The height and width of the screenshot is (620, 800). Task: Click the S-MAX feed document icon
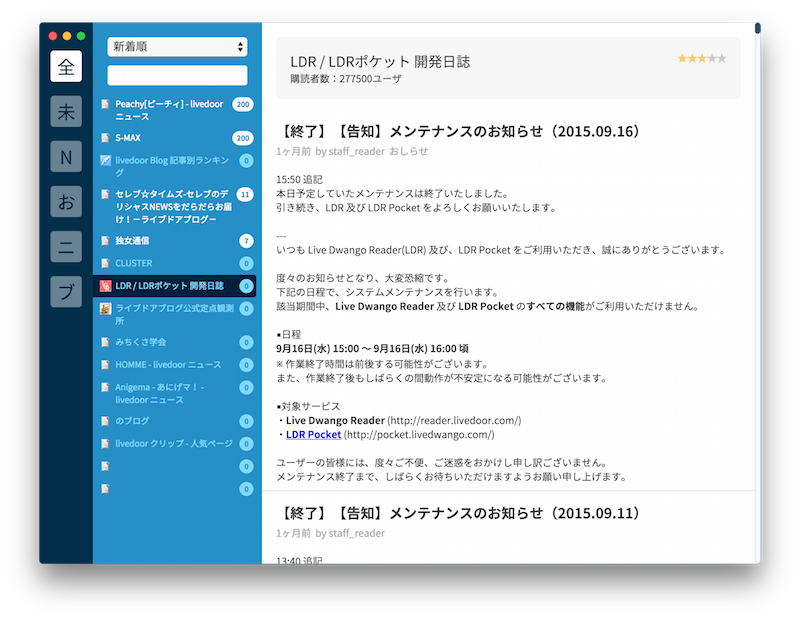[x=105, y=138]
